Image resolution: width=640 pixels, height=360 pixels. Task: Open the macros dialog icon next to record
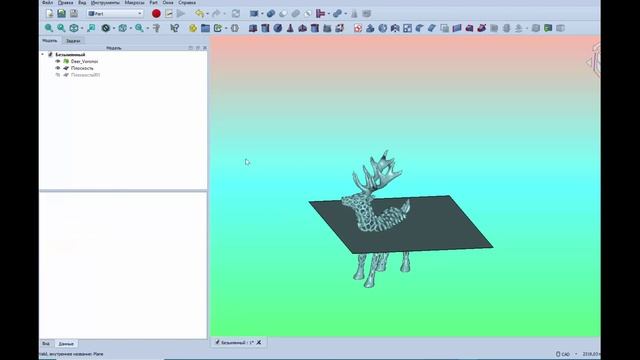(169, 13)
